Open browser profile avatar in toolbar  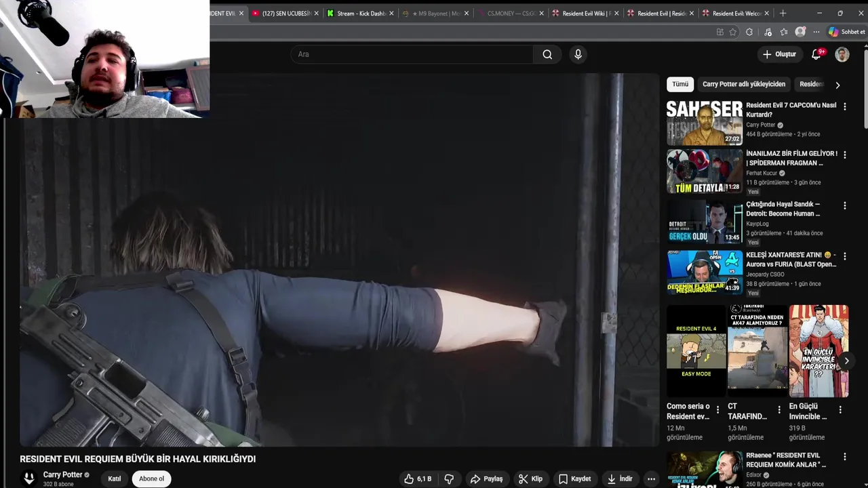tap(801, 32)
